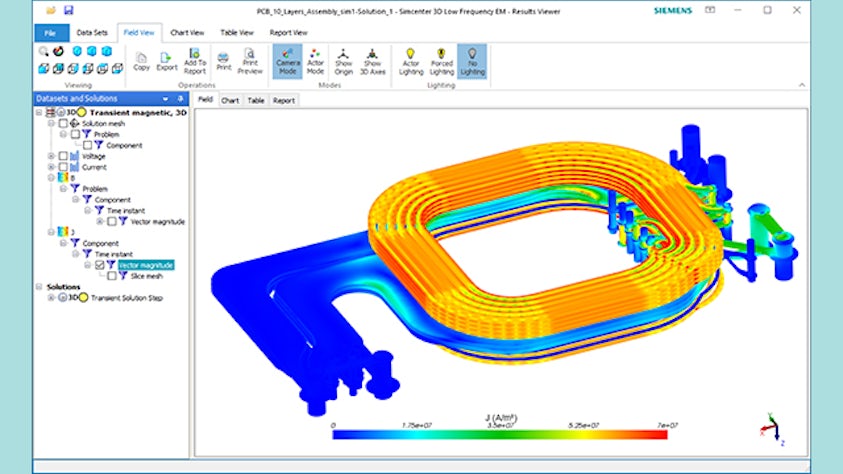Click the 'Transient Solution Step' tree label
Screen dimensions: 843x474
[x=126, y=298]
